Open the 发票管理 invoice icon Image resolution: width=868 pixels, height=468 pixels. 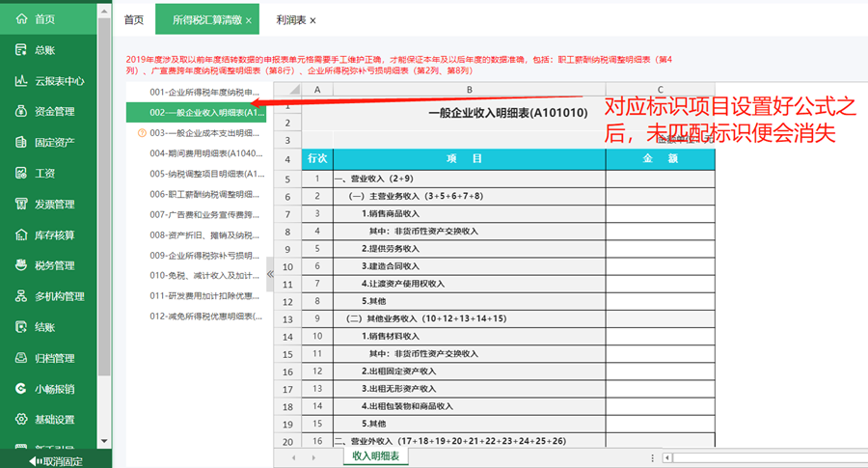pos(21,204)
